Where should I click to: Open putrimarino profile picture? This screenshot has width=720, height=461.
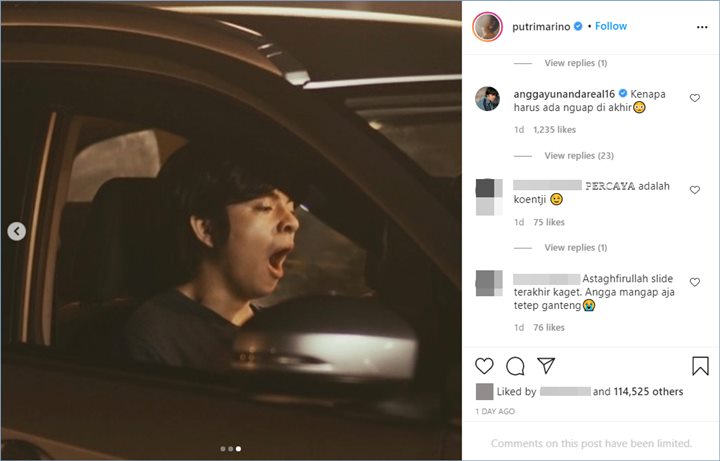pos(487,27)
